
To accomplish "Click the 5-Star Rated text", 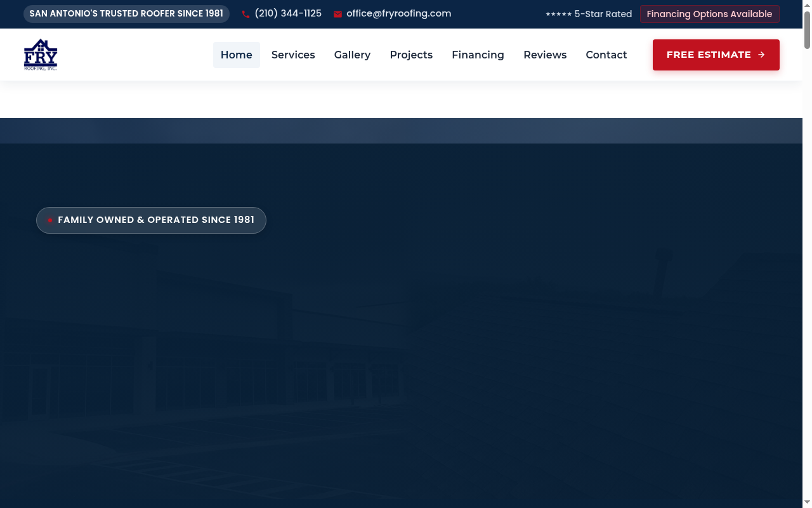I will point(603,14).
